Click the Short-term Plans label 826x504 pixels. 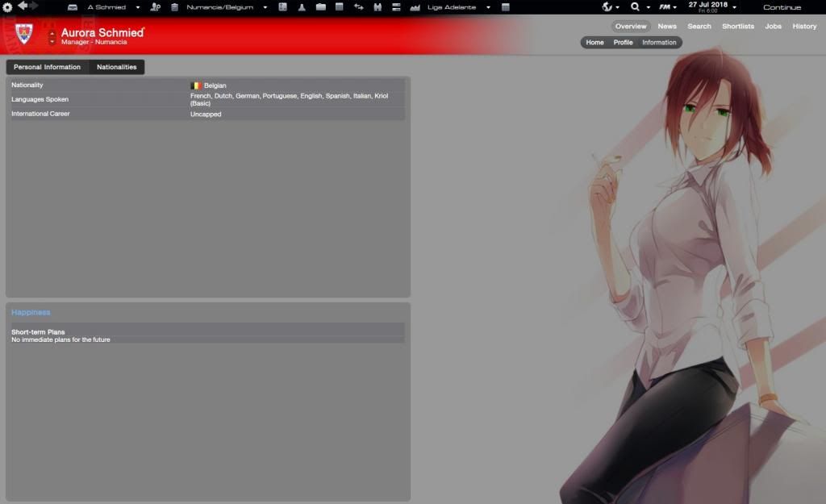[38, 332]
